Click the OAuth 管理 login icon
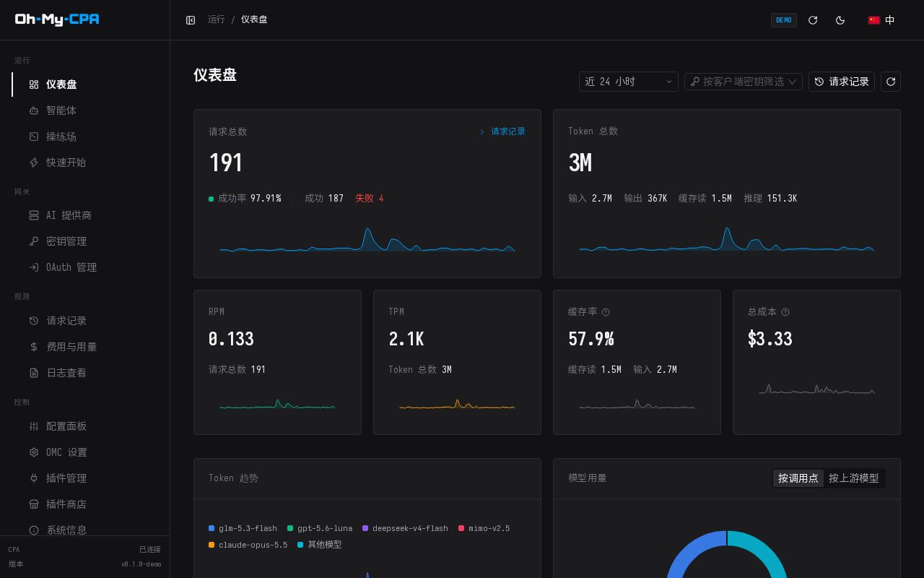Screen dimensions: 924x578 pos(34,267)
